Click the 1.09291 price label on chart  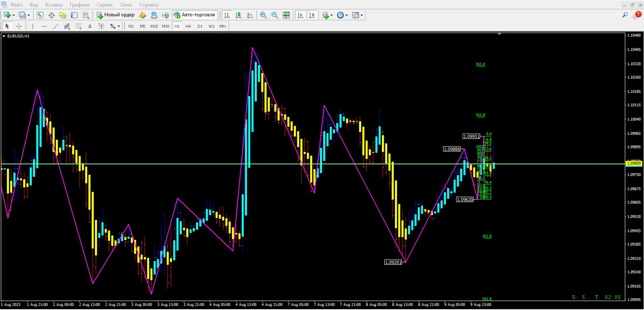pos(393,262)
